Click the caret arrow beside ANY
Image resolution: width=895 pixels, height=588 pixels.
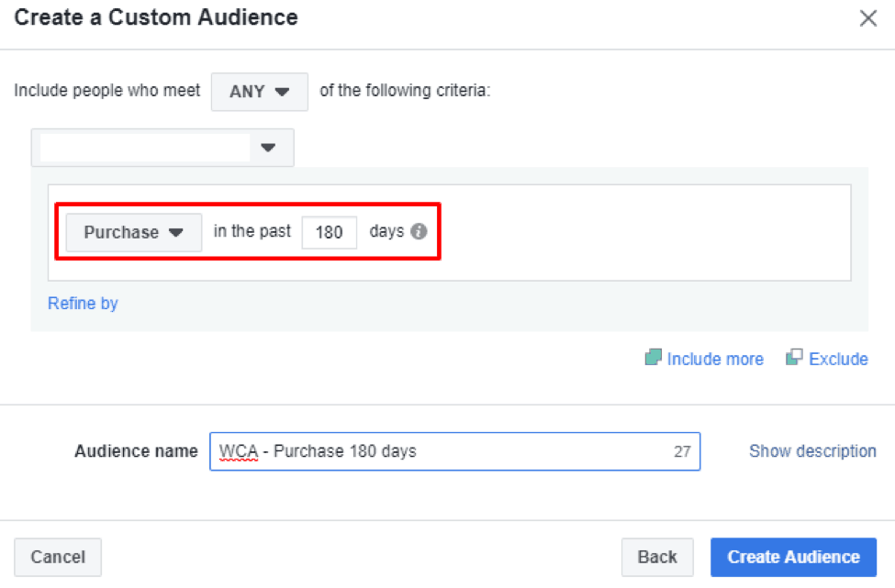(x=283, y=92)
